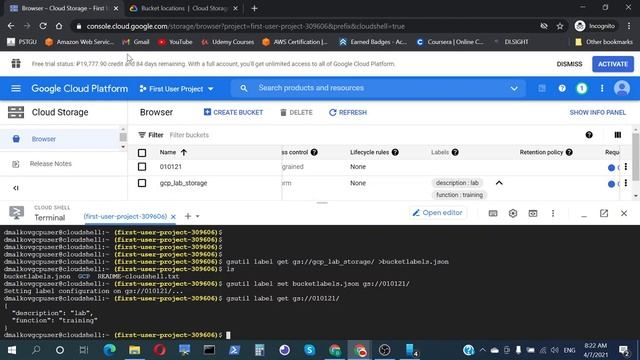The width and height of the screenshot is (640, 360).
Task: Check the 010121 bucket checkbox
Action: tap(142, 167)
